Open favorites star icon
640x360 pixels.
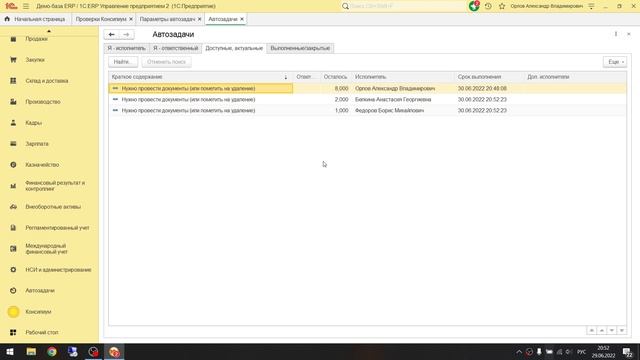(502, 6)
